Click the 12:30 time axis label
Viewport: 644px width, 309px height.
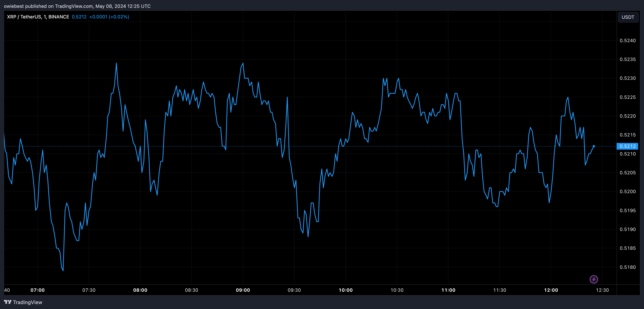pyautogui.click(x=602, y=290)
